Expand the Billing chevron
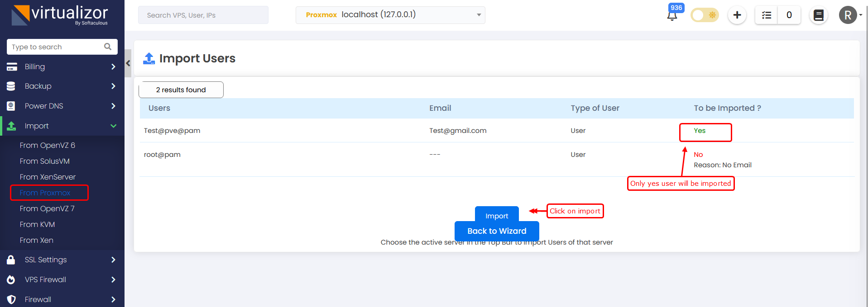 pos(113,66)
